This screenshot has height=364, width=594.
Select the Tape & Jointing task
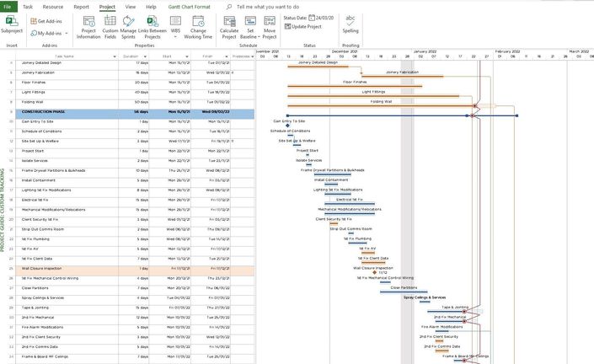35,308
